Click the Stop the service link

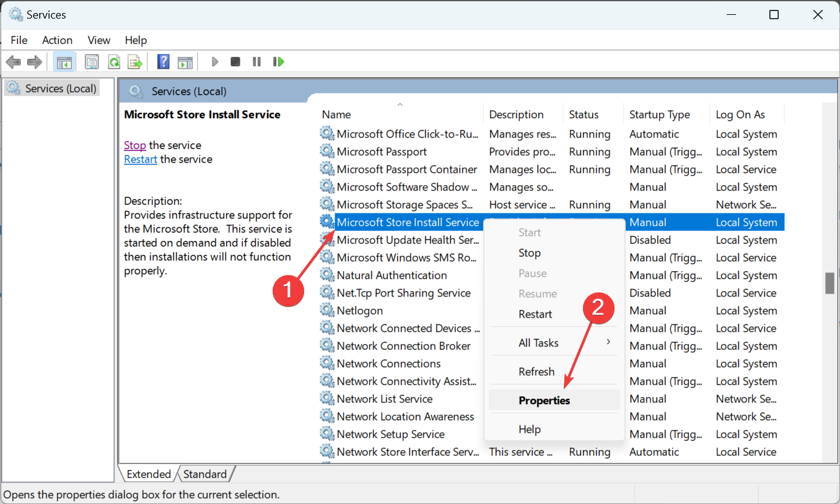(135, 146)
